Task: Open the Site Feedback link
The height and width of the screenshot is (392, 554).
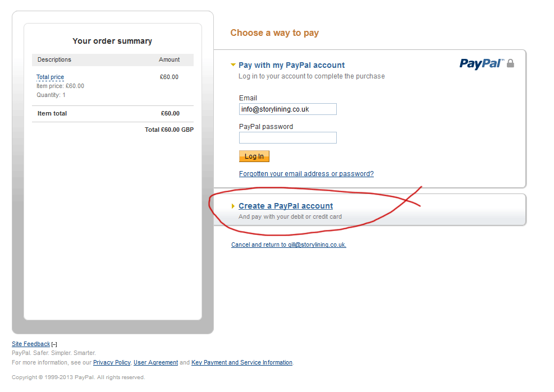Action: coord(31,344)
